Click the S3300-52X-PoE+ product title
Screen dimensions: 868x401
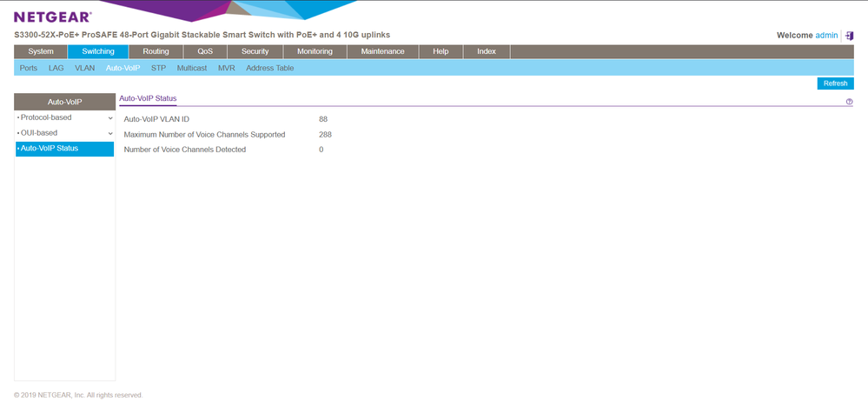pyautogui.click(x=202, y=35)
